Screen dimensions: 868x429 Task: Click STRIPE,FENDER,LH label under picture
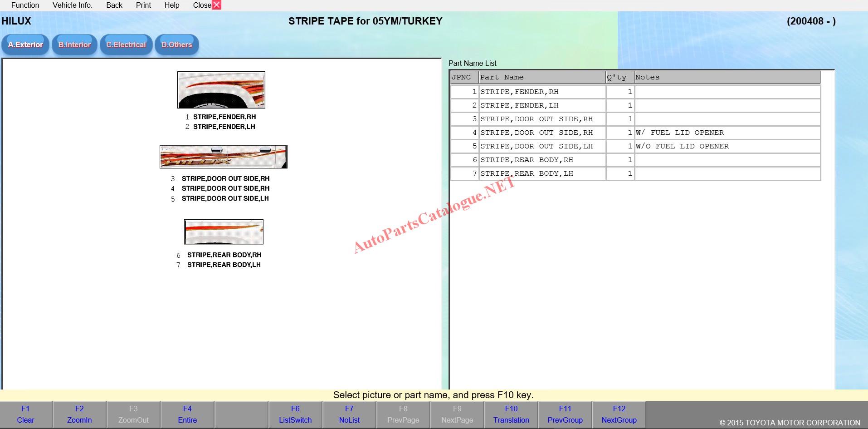point(224,127)
